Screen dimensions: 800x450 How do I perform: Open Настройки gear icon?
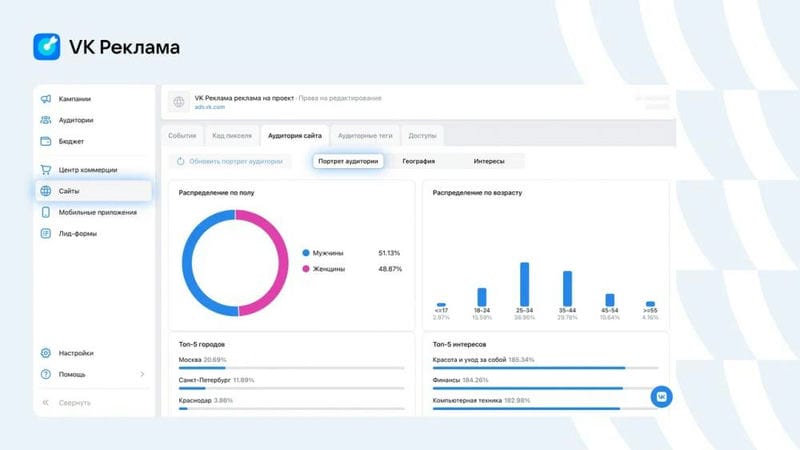click(45, 353)
